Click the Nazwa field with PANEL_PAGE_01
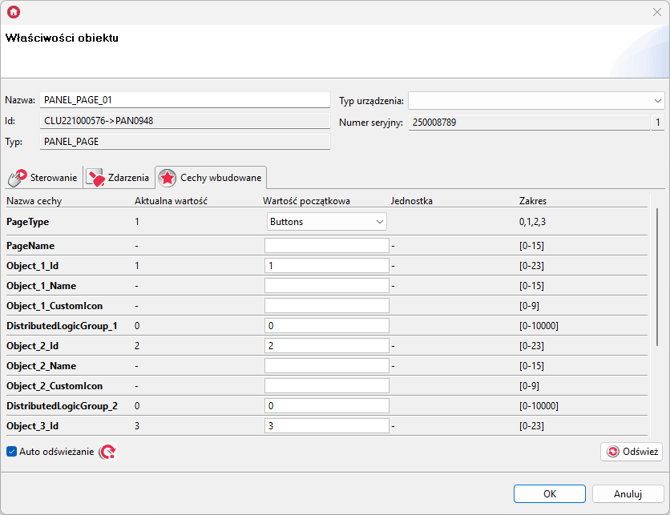This screenshot has height=515, width=670. tap(184, 101)
